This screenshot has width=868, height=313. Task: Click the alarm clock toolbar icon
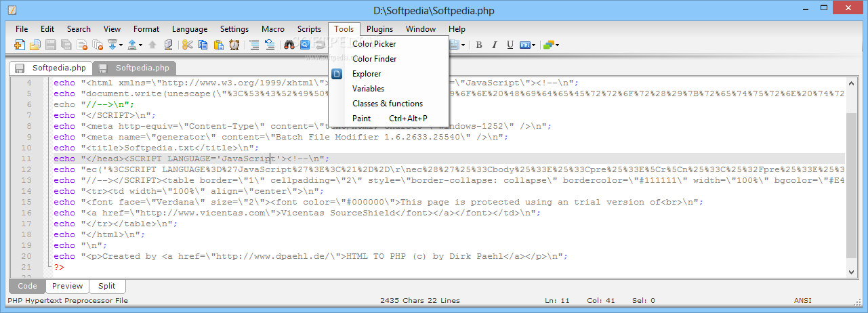click(234, 45)
